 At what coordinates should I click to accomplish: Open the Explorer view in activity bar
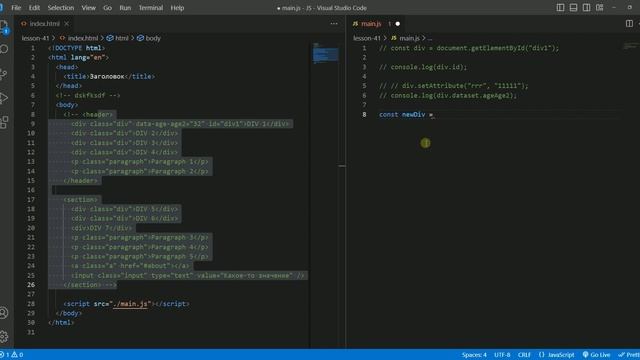click(4, 26)
